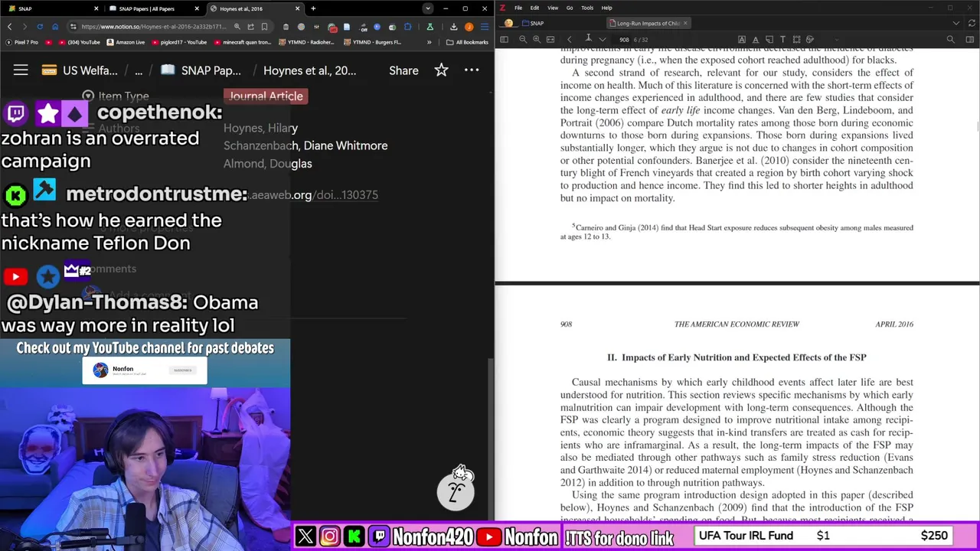Open find in document in Zotero
This screenshot has width=980, height=551.
[x=950, y=39]
